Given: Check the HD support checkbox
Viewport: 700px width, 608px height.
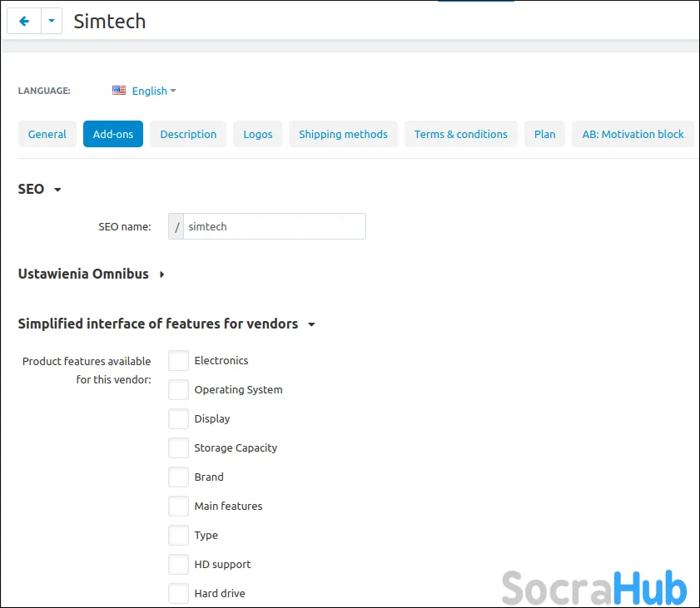Looking at the screenshot, I should tap(178, 564).
